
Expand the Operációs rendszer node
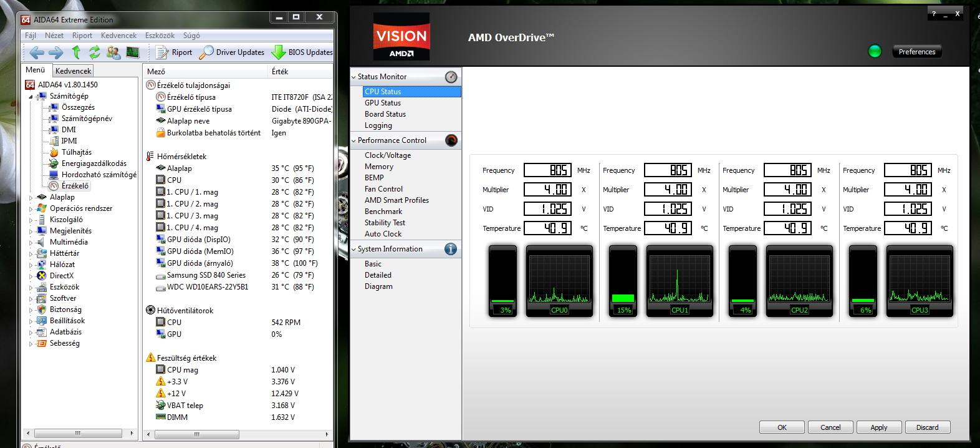click(x=31, y=208)
